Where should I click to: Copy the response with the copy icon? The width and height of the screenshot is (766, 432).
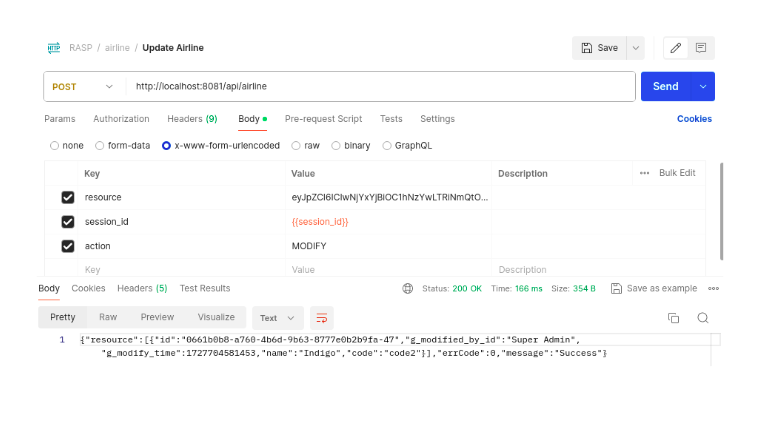click(x=674, y=318)
